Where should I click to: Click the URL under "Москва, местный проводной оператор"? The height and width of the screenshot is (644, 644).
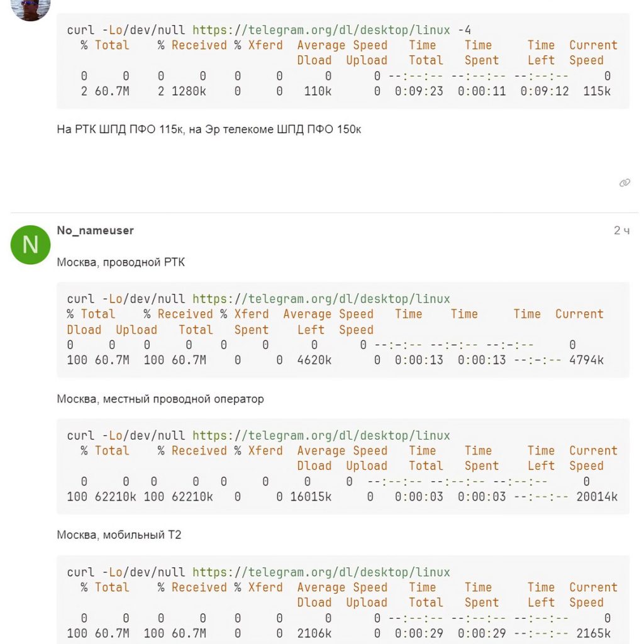[x=321, y=435]
